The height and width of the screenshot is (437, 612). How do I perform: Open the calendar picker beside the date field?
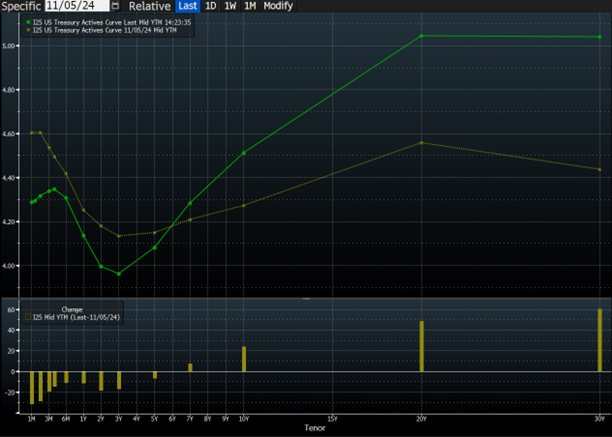pos(115,5)
